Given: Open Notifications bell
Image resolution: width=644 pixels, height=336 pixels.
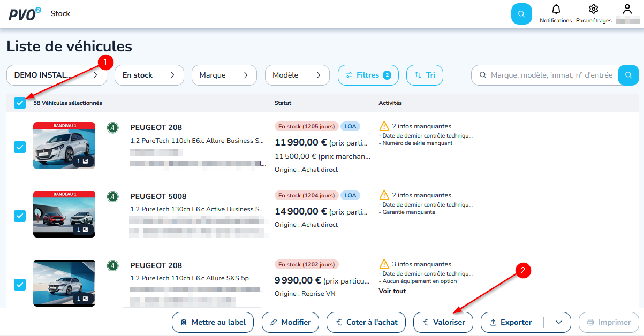Looking at the screenshot, I should 556,14.
